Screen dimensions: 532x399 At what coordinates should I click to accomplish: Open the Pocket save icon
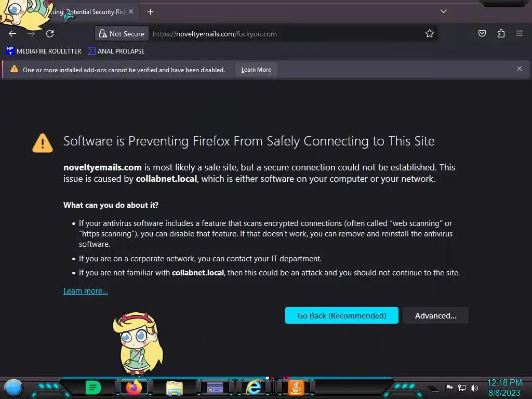(482, 33)
